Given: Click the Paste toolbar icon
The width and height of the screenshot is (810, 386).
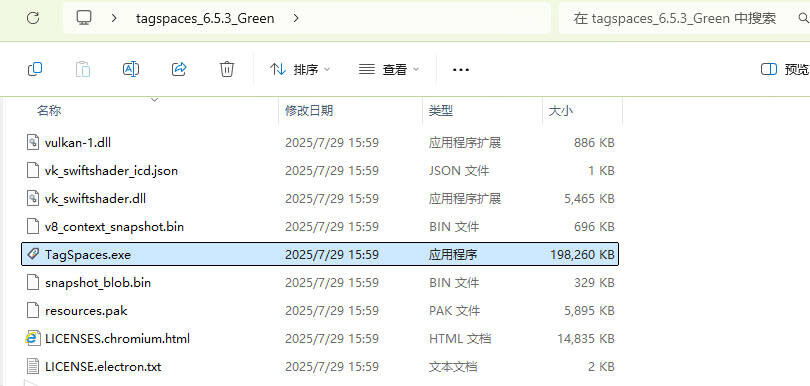Looking at the screenshot, I should [83, 69].
